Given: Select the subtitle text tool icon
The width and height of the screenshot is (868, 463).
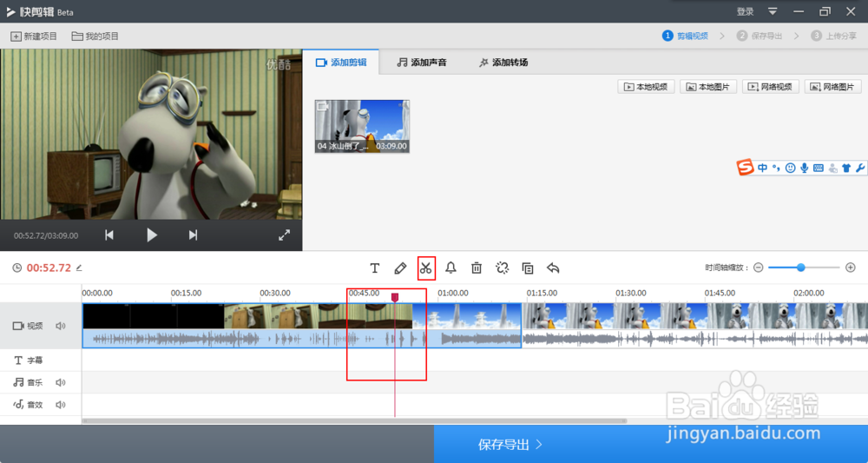Looking at the screenshot, I should [x=375, y=268].
